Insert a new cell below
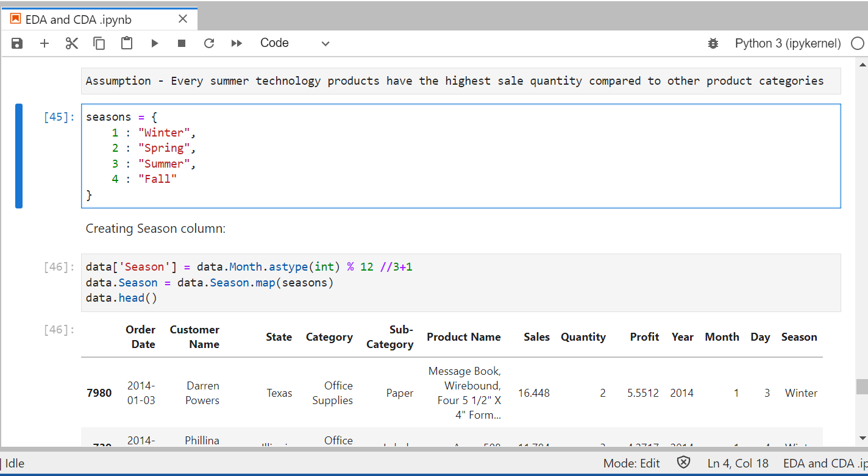868x476 pixels. tap(44, 43)
